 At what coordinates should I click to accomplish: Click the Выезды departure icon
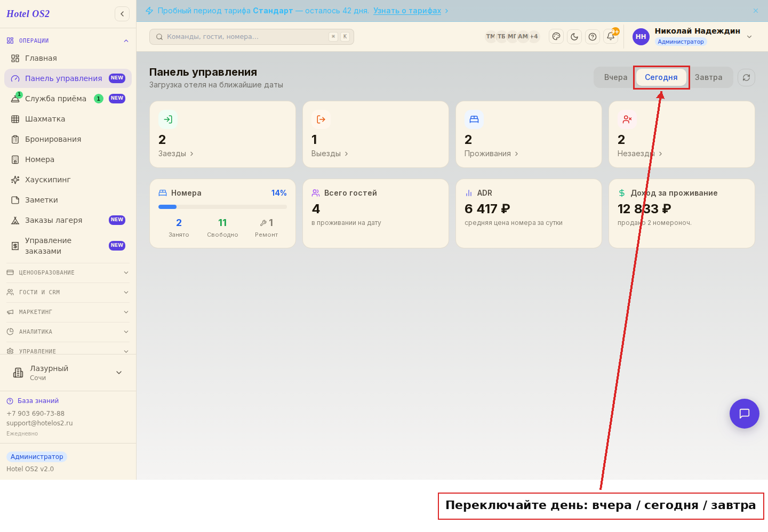pyautogui.click(x=321, y=119)
